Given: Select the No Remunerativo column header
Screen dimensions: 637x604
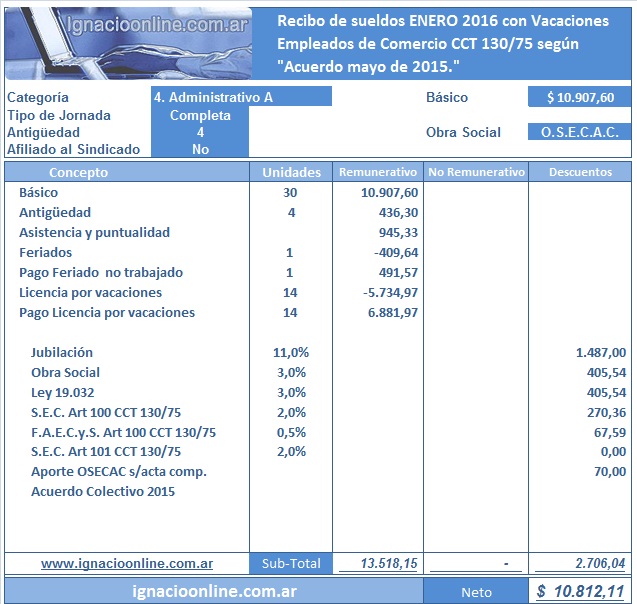Looking at the screenshot, I should (x=476, y=172).
